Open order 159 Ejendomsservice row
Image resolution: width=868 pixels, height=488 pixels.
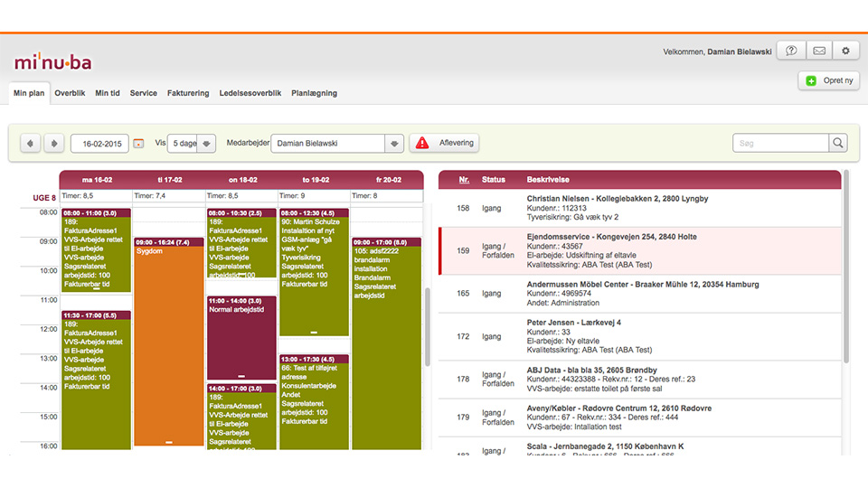[640, 250]
